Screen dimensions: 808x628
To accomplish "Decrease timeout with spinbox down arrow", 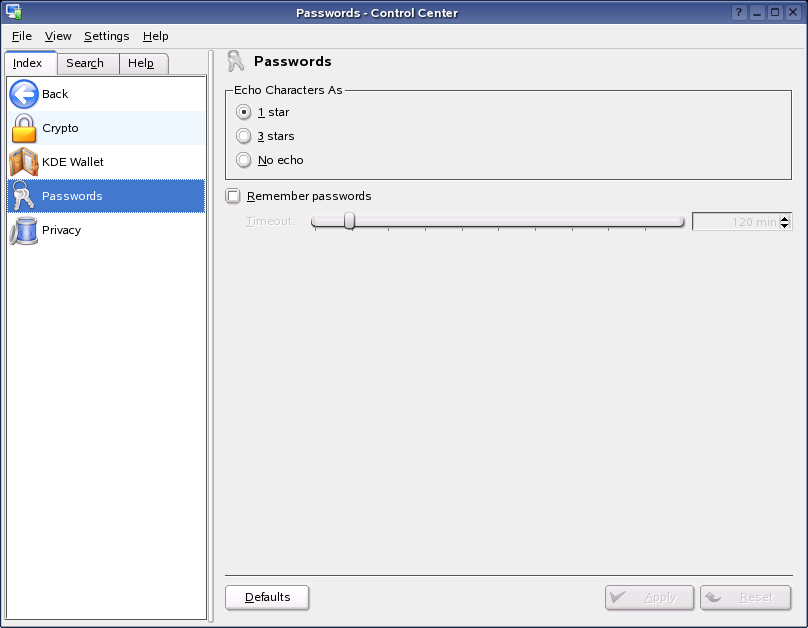I will [x=784, y=225].
